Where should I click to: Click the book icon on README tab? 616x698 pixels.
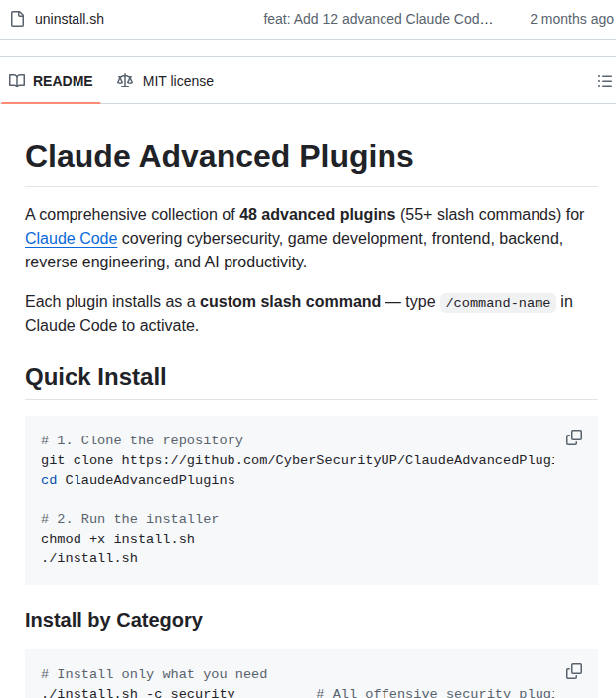click(x=17, y=81)
